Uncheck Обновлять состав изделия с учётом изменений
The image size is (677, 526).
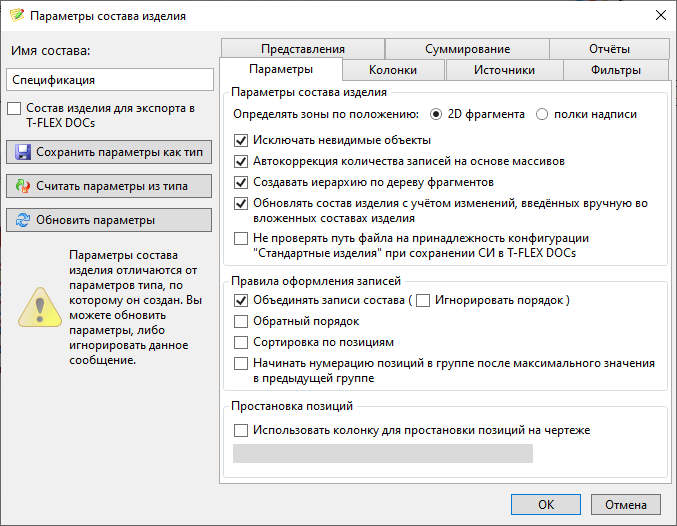(x=241, y=203)
